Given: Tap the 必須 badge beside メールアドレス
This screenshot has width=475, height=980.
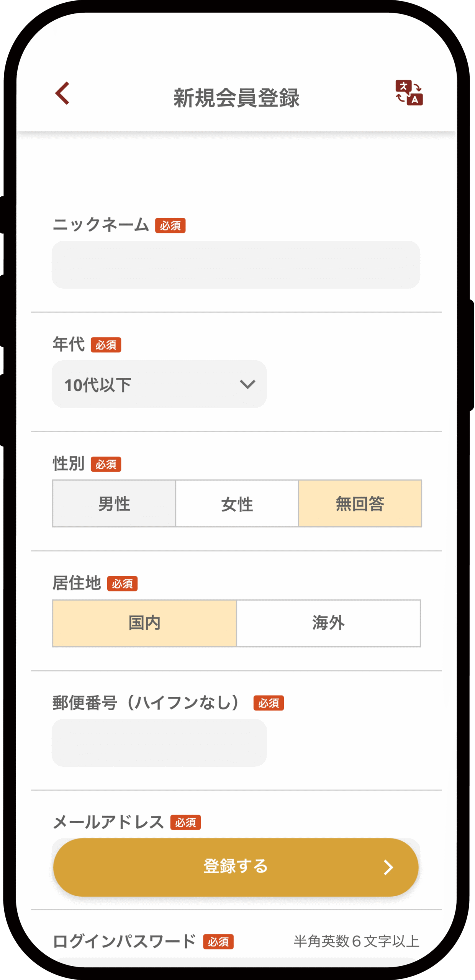Looking at the screenshot, I should point(185,822).
